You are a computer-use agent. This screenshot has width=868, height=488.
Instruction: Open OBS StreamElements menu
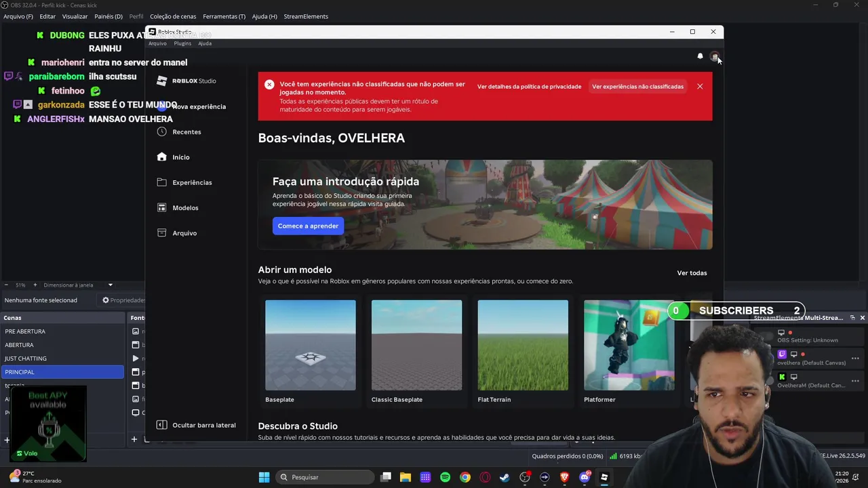point(306,16)
